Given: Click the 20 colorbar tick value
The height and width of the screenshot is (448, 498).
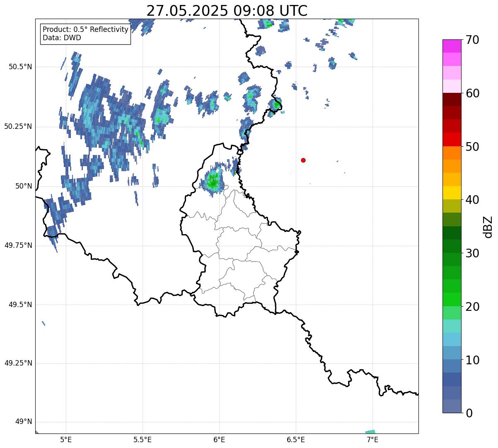Looking at the screenshot, I should point(472,307).
